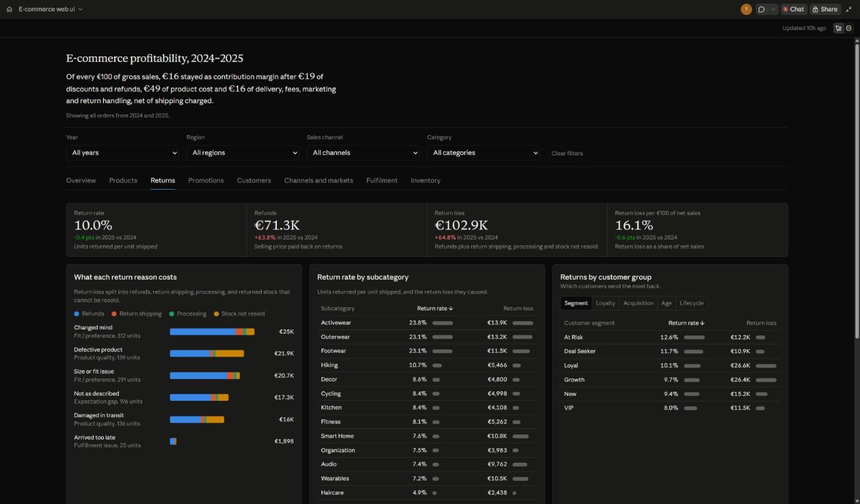The image size is (860, 504).
Task: Open the E-commerce web ui title menu
Action: (x=51, y=9)
